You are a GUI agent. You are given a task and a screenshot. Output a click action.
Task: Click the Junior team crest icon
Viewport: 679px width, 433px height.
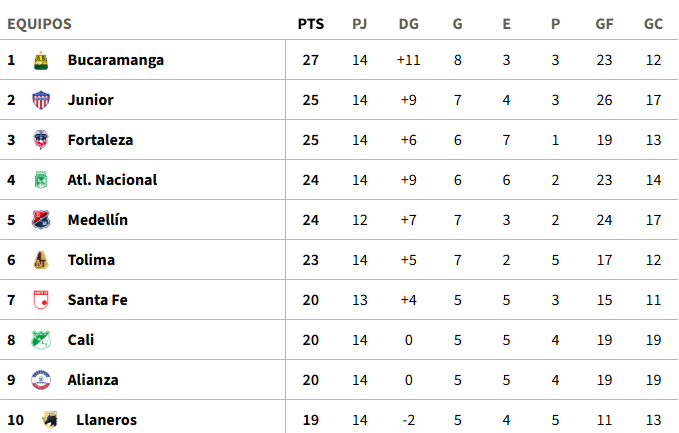coord(41,100)
